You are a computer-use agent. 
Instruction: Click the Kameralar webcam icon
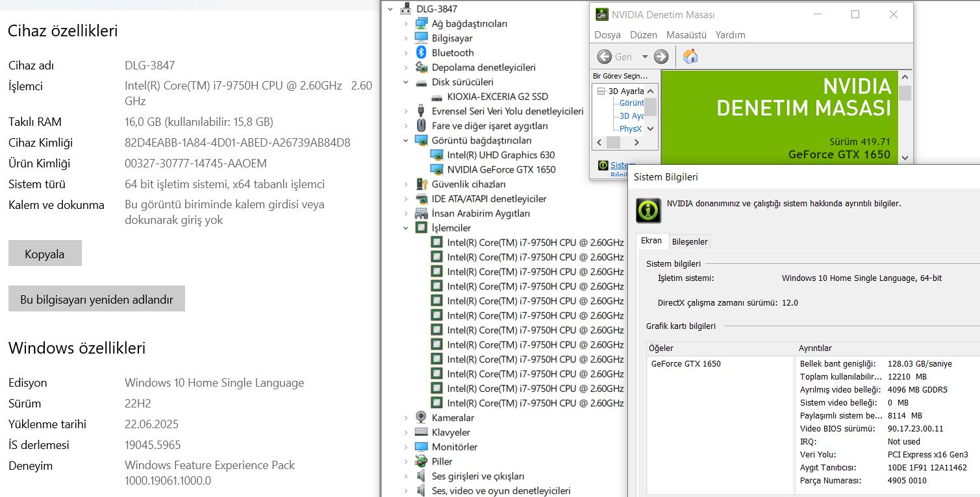(x=421, y=418)
